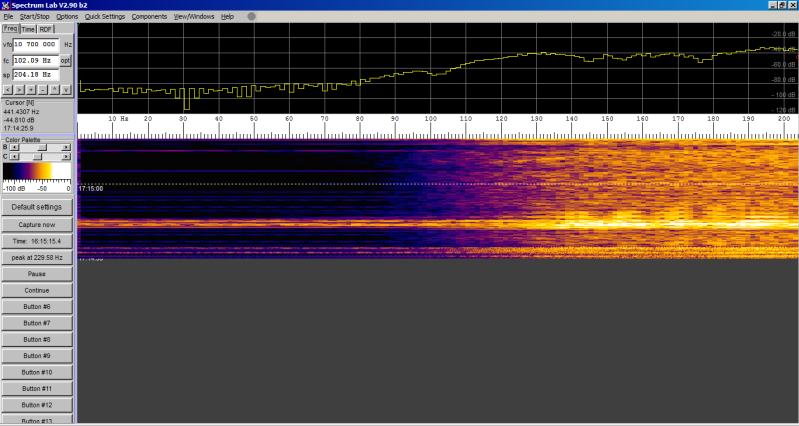This screenshot has width=799, height=426.
Task: Click the up caret frequency button
Action: pos(55,89)
